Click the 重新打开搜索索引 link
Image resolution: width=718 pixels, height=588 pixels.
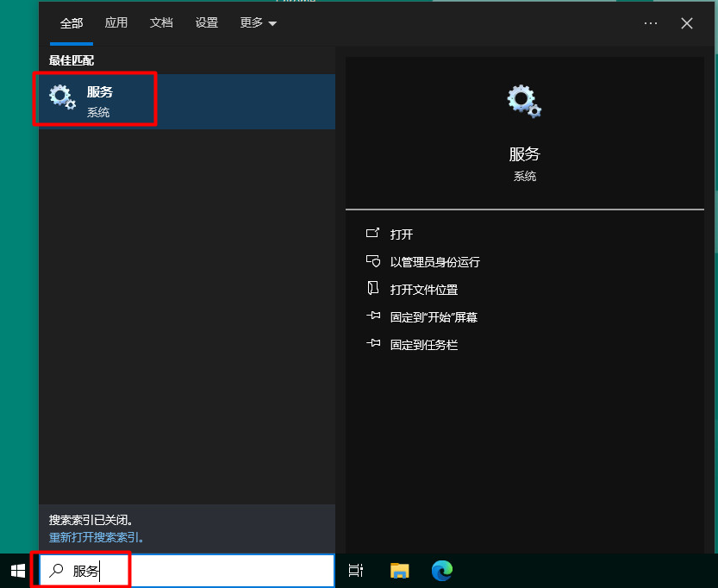click(96, 537)
